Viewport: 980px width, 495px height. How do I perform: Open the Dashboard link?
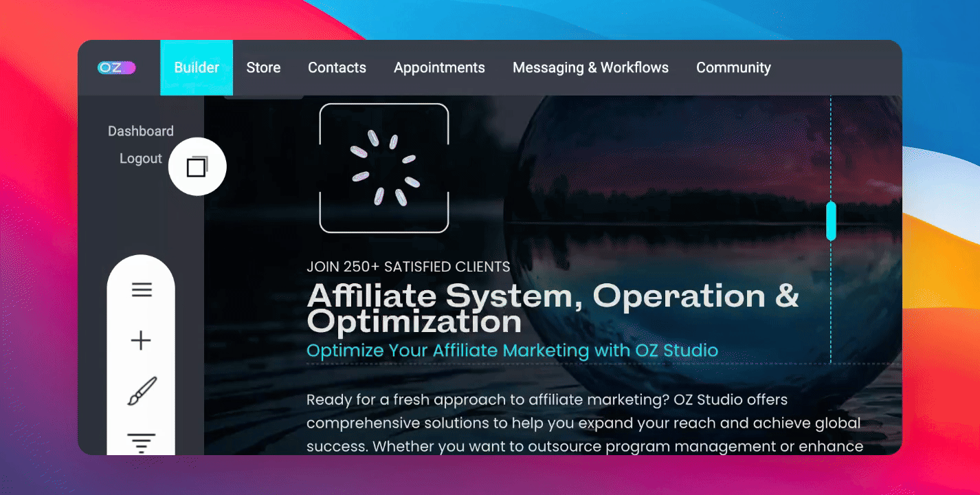click(x=141, y=131)
